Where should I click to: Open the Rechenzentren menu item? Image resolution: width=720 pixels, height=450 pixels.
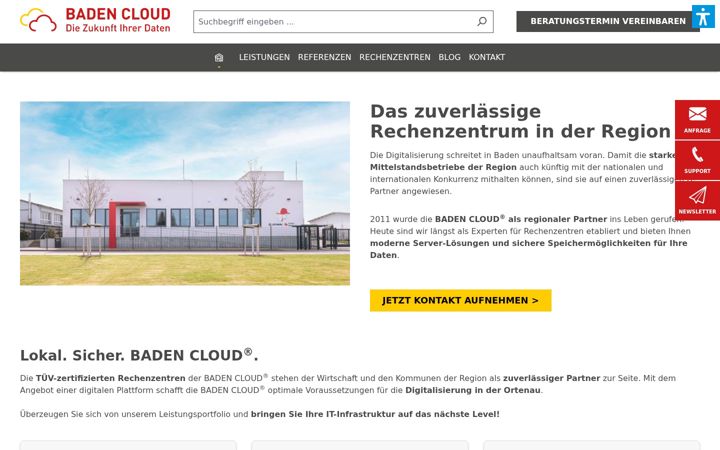click(x=395, y=57)
